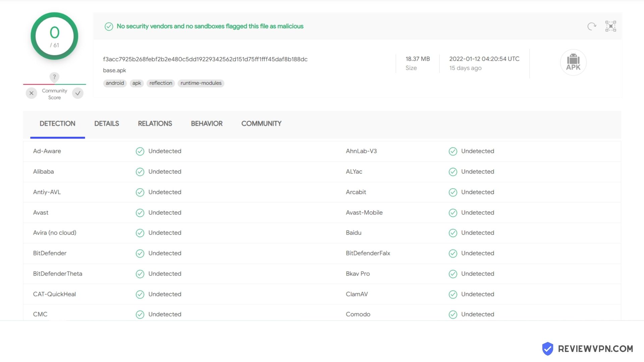The height and width of the screenshot is (362, 644).
Task: Click the reflection tag
Action: coord(161,83)
